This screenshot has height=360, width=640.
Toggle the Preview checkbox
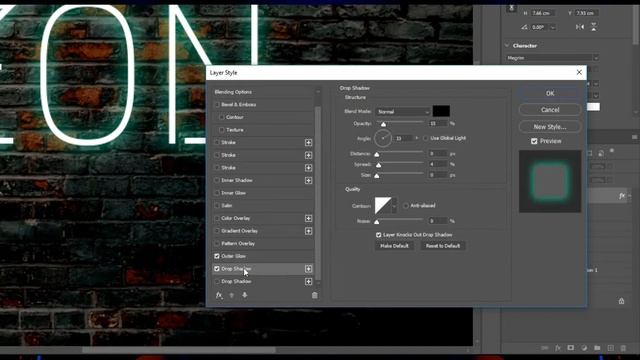pyautogui.click(x=534, y=141)
